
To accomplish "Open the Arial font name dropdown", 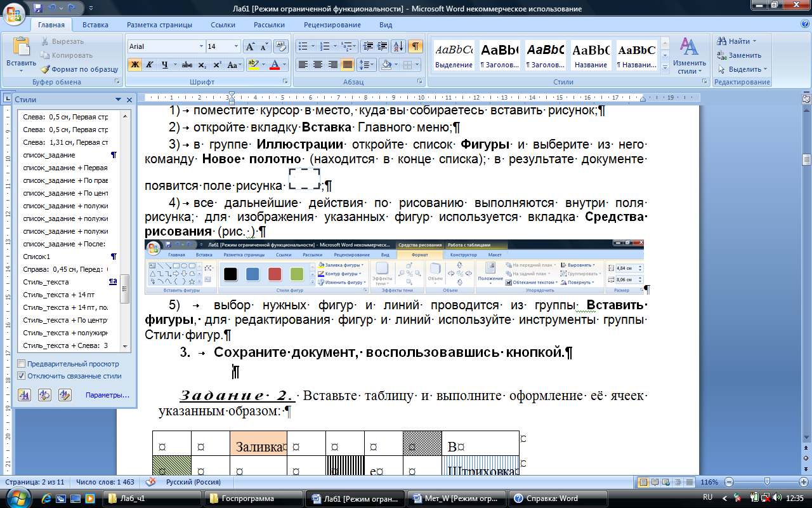I will (x=202, y=46).
